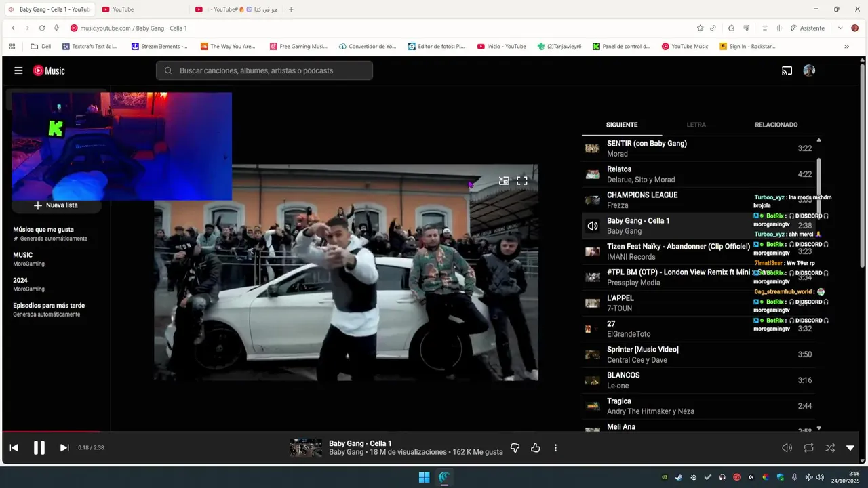Image resolution: width=868 pixels, height=488 pixels.
Task: Toggle repeat mode
Action: pos(809,447)
